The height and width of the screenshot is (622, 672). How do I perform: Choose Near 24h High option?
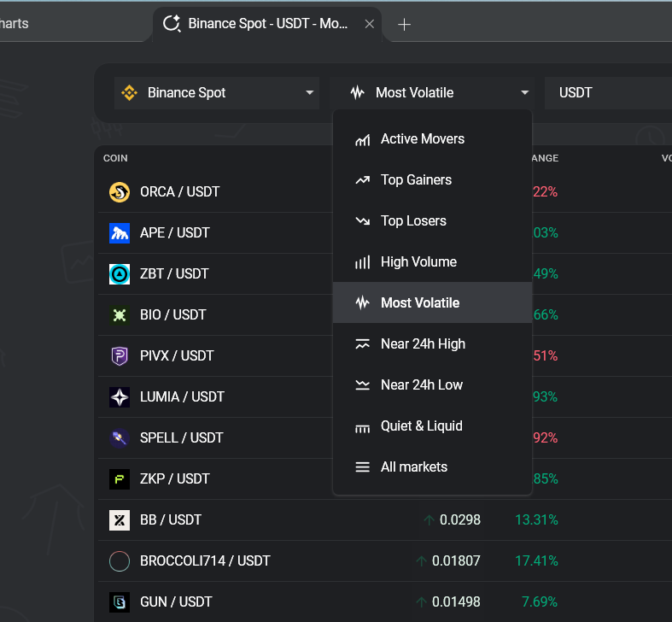click(423, 344)
